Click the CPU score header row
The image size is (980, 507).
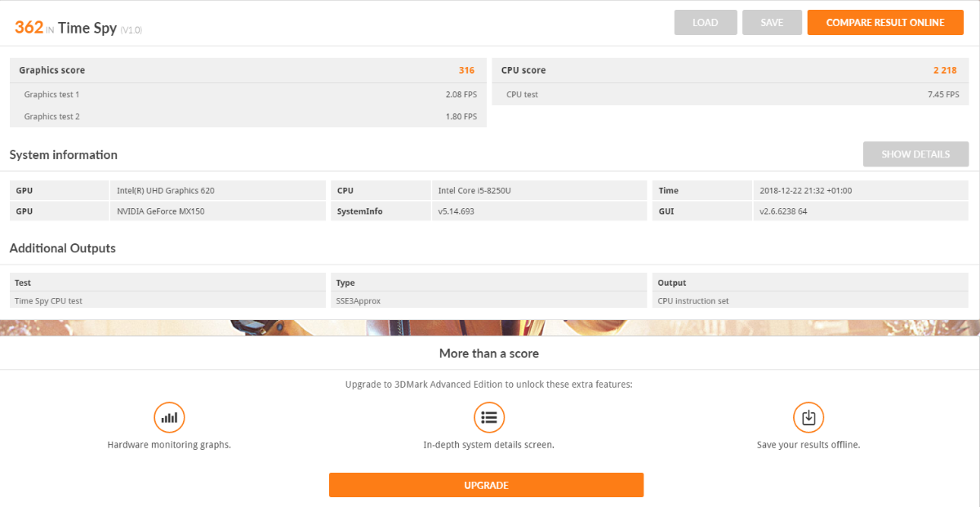(730, 70)
